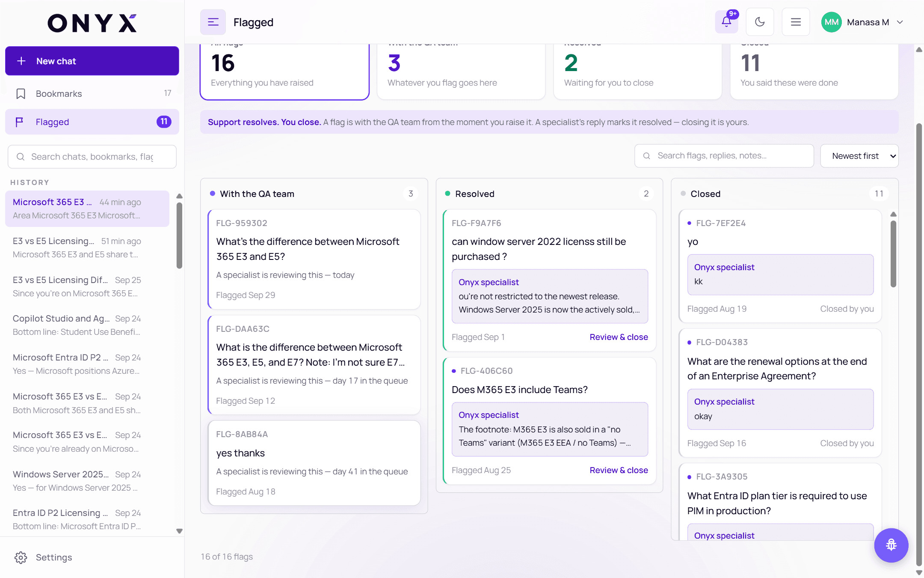This screenshot has width=924, height=578.
Task: Click the '16 of 16 flags' count text
Action: (x=227, y=557)
